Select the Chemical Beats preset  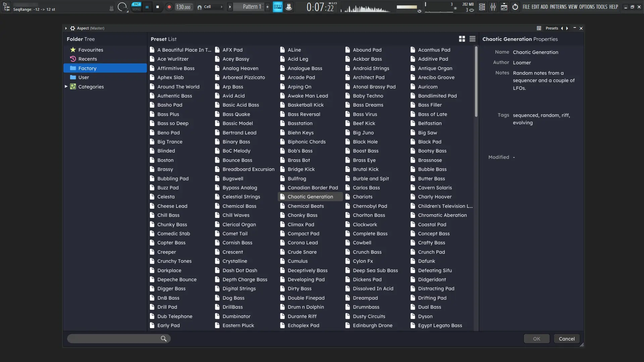click(x=306, y=206)
